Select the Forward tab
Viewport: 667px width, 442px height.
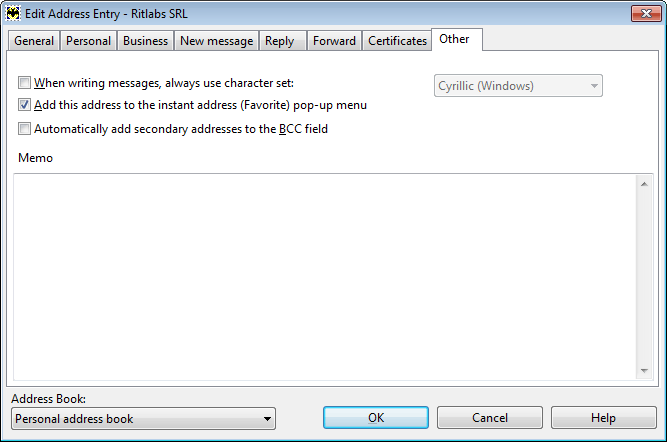point(334,41)
